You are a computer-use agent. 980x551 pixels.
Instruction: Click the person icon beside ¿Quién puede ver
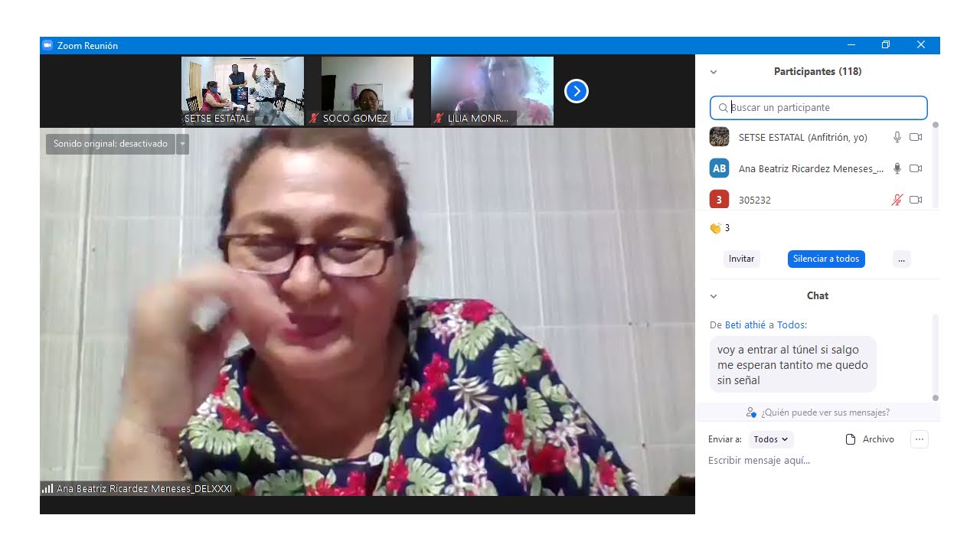coord(751,412)
